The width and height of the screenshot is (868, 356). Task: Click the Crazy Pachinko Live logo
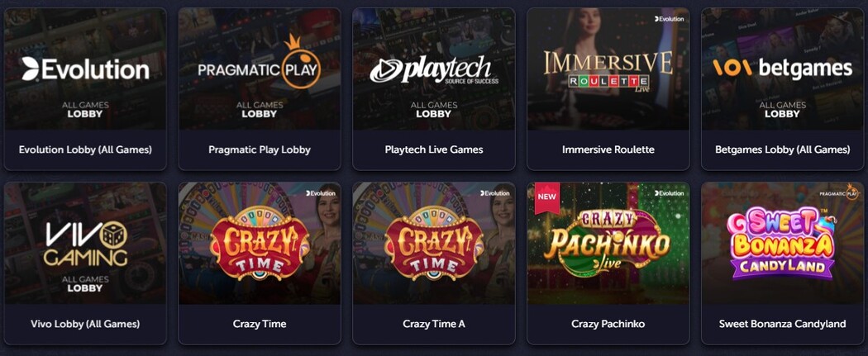[608, 240]
